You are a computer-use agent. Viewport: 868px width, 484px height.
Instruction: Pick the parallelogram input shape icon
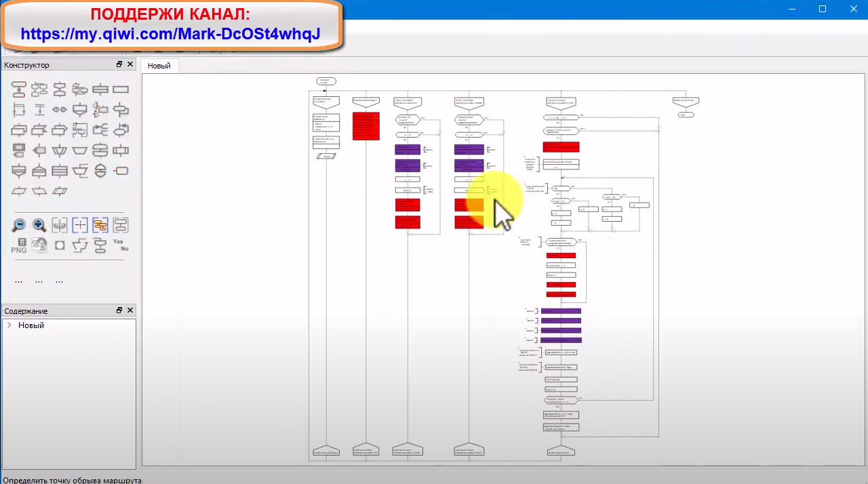pos(19,191)
